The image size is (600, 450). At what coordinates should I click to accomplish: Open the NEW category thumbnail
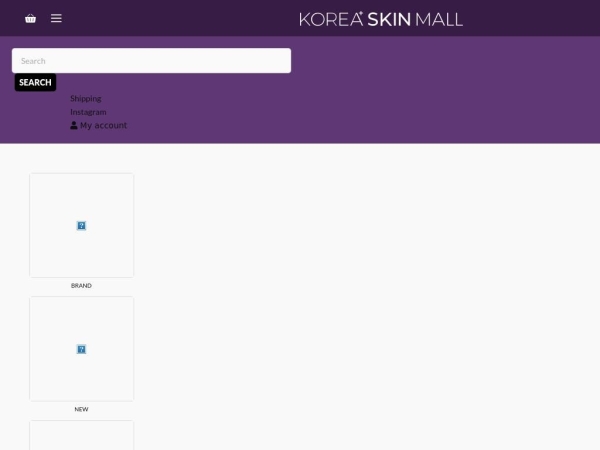point(82,349)
